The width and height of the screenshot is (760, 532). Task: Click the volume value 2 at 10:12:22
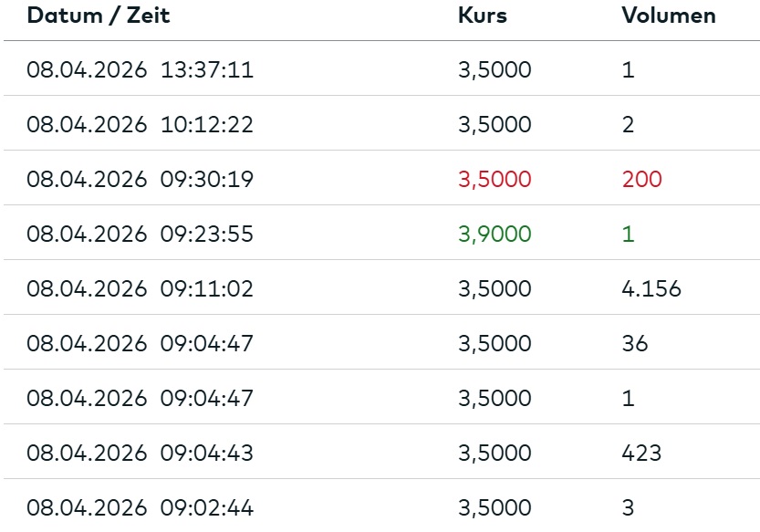[x=628, y=125]
